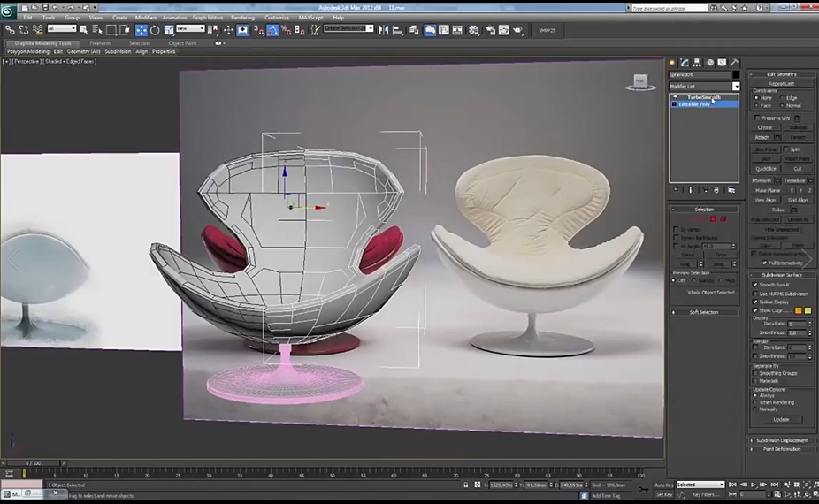The image size is (819, 504).
Task: Enable Smoothing Groups under Separate By
Action: click(x=754, y=373)
